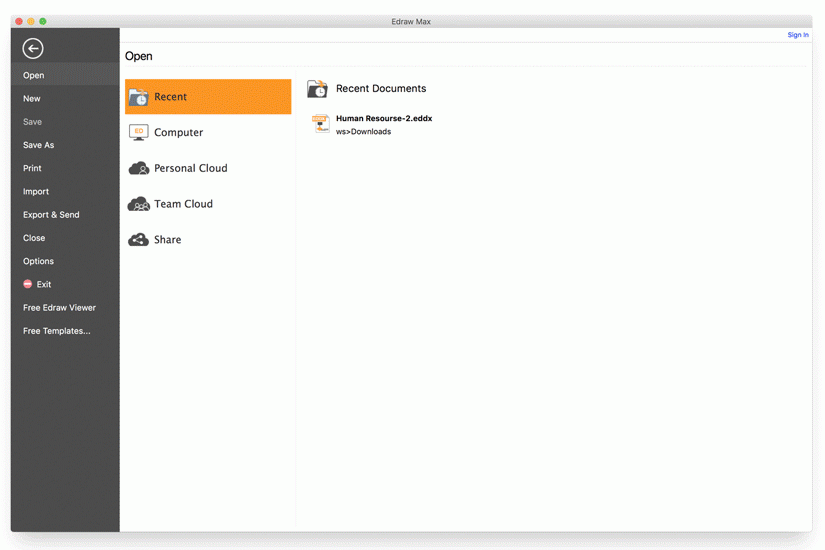Open Human Resourse-2.eddx recent document
825x550 pixels.
384,119
